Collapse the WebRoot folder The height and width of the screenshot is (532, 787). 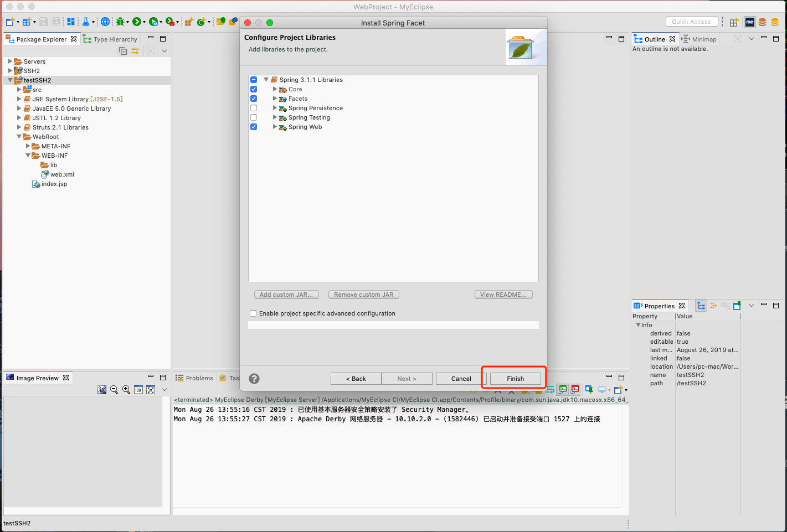[19, 137]
